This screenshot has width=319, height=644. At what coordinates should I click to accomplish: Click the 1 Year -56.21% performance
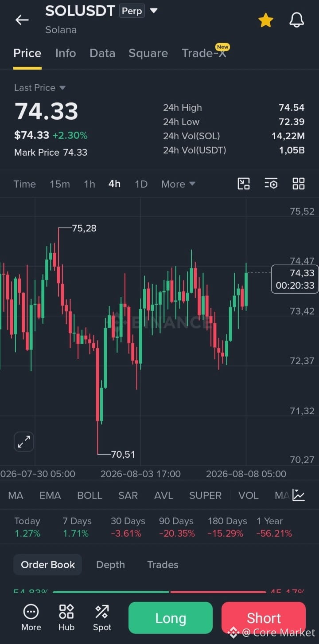pyautogui.click(x=274, y=527)
